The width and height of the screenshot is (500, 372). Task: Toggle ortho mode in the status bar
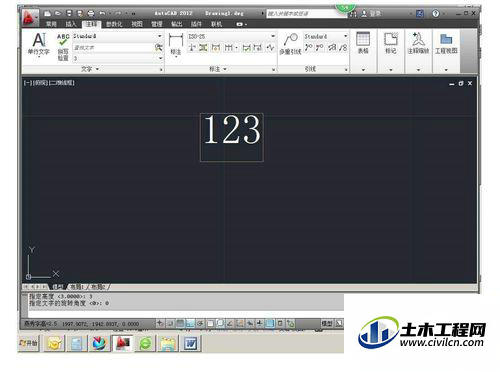click(190, 323)
